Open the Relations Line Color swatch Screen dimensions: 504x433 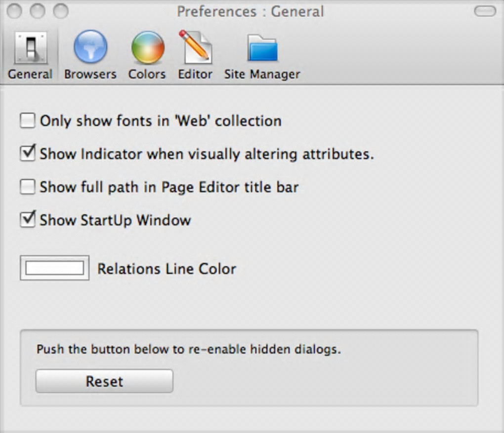pos(54,268)
